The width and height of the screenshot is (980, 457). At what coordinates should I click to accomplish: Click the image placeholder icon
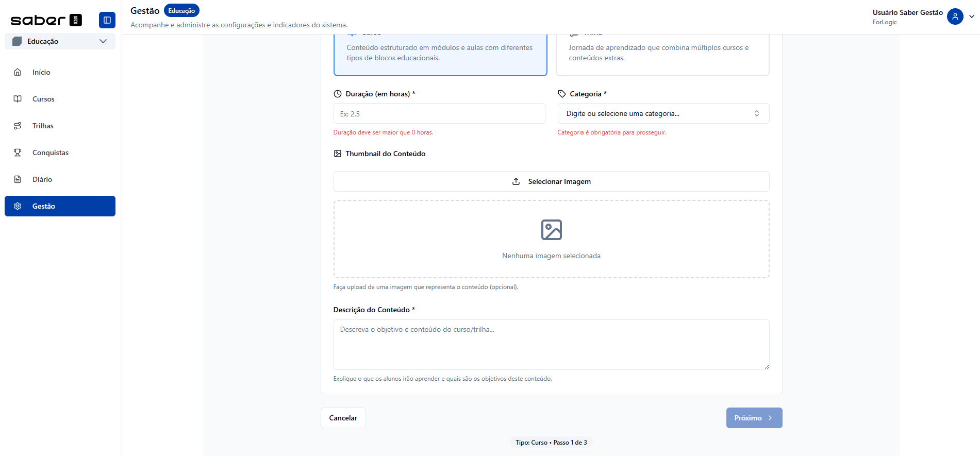[551, 230]
